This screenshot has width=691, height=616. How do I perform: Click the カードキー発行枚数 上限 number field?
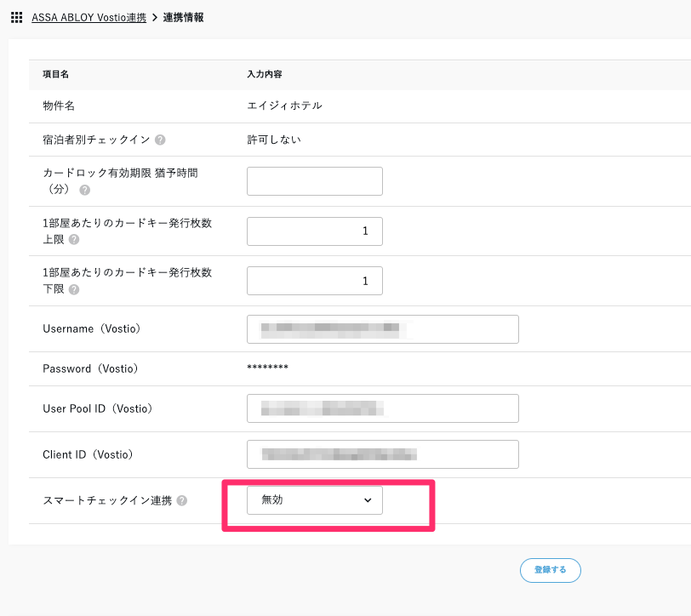(314, 231)
